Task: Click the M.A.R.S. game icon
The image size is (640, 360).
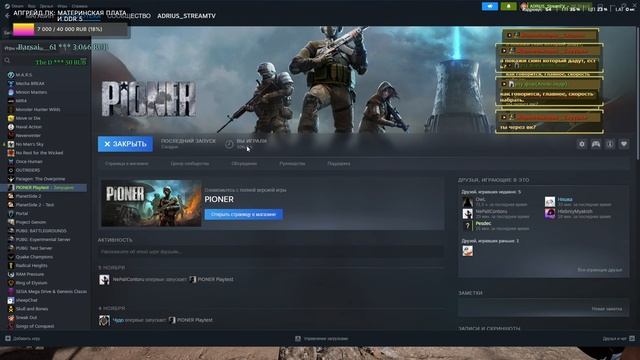Action: tap(11, 75)
